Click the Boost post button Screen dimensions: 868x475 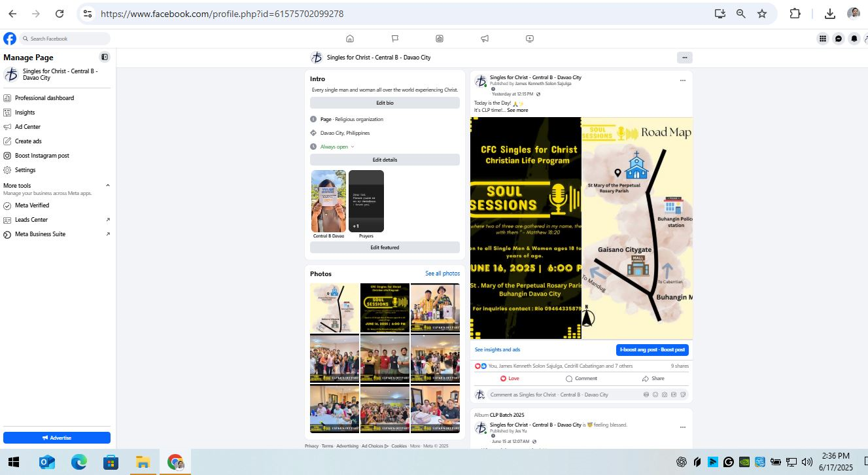click(652, 349)
